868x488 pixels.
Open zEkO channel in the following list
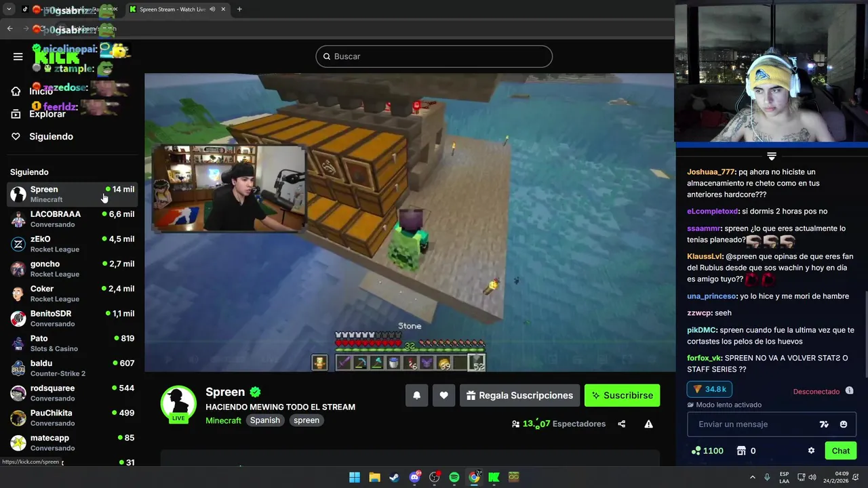(73, 244)
